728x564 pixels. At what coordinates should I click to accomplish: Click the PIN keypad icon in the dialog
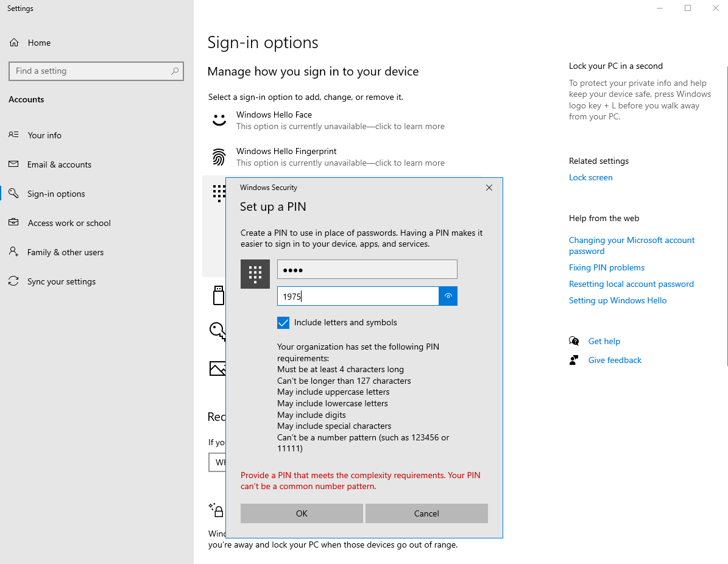(255, 273)
